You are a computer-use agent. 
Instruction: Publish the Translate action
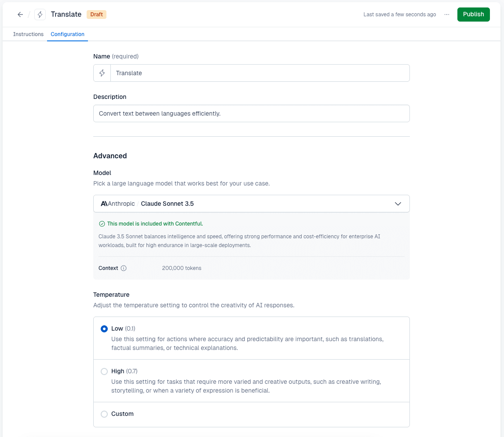[474, 15]
